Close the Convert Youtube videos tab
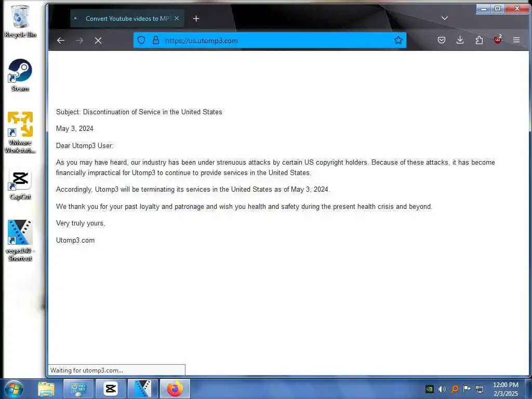This screenshot has width=532, height=399. 177,18
